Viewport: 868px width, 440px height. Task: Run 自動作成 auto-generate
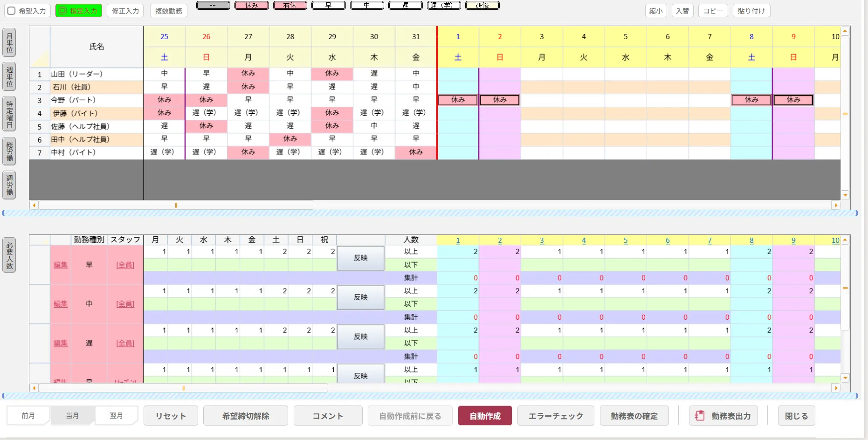[485, 416]
